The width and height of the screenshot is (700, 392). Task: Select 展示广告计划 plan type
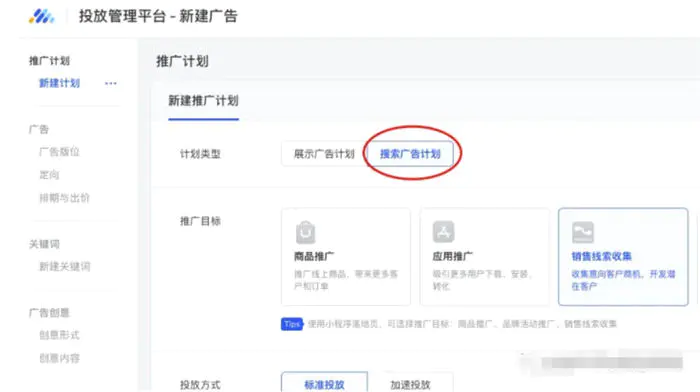[x=324, y=154]
